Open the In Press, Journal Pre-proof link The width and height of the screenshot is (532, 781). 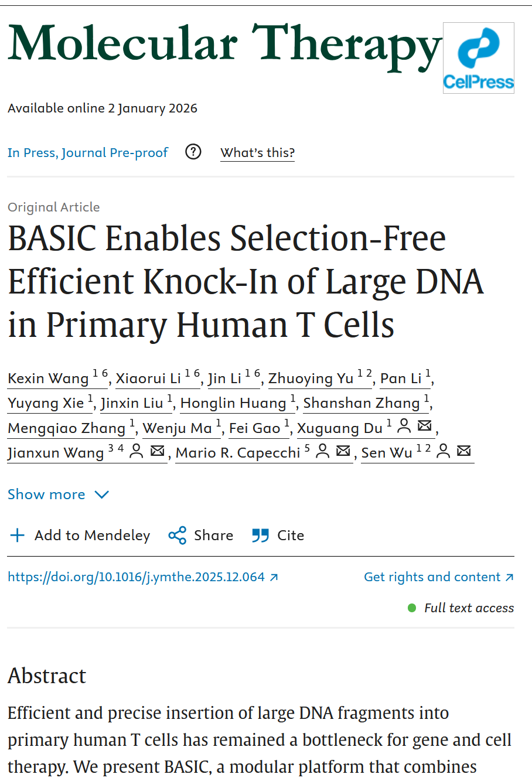click(88, 153)
